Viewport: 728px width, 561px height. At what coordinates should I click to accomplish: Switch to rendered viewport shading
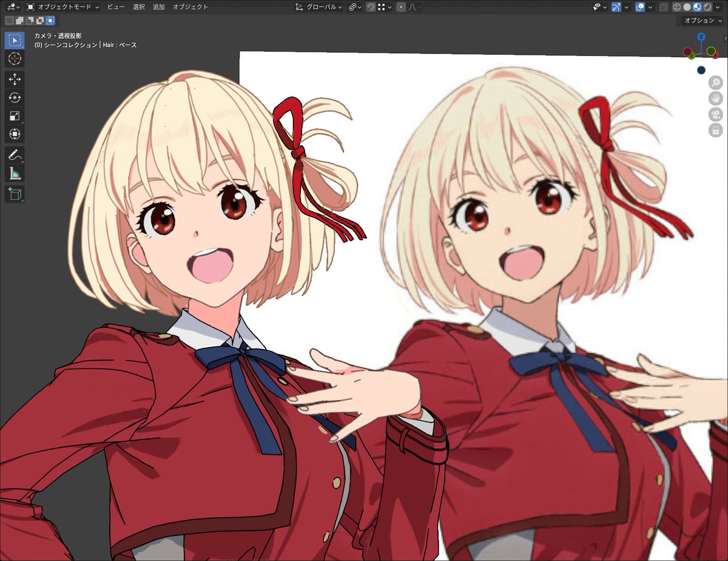707,7
